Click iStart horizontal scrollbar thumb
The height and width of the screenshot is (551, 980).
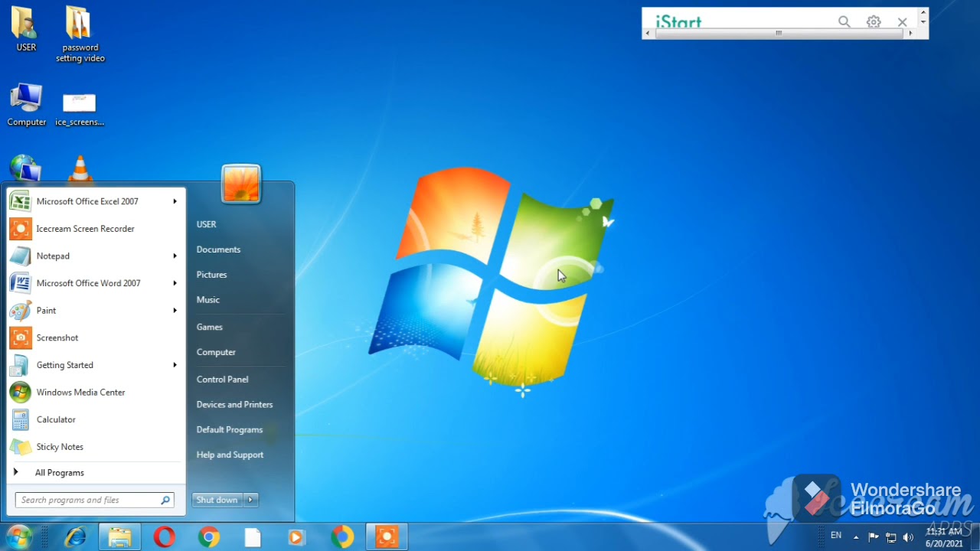point(779,33)
